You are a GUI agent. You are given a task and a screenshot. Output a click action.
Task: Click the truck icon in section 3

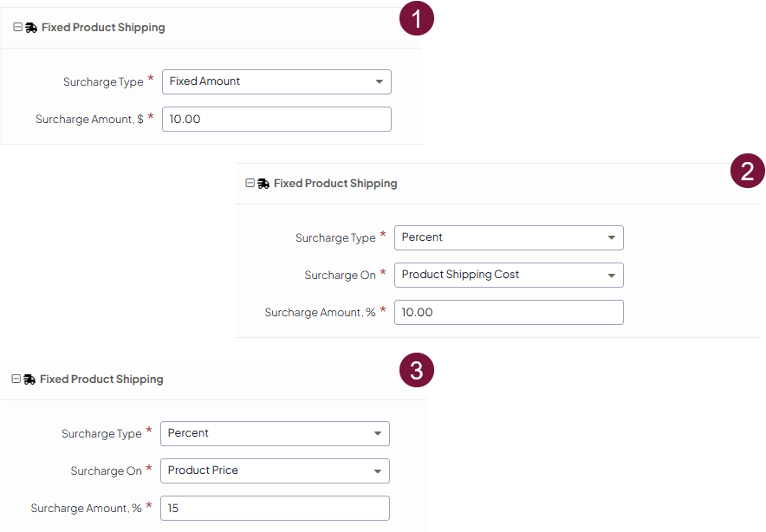coord(29,380)
